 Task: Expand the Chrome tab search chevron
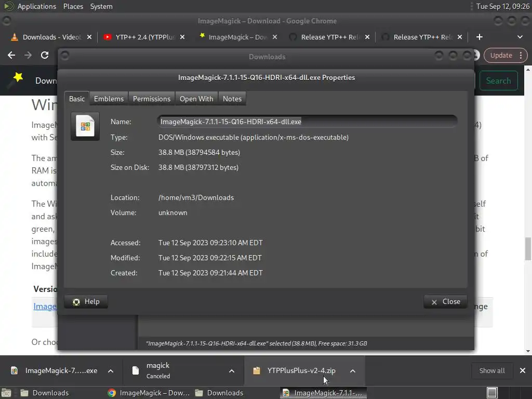tap(520, 37)
